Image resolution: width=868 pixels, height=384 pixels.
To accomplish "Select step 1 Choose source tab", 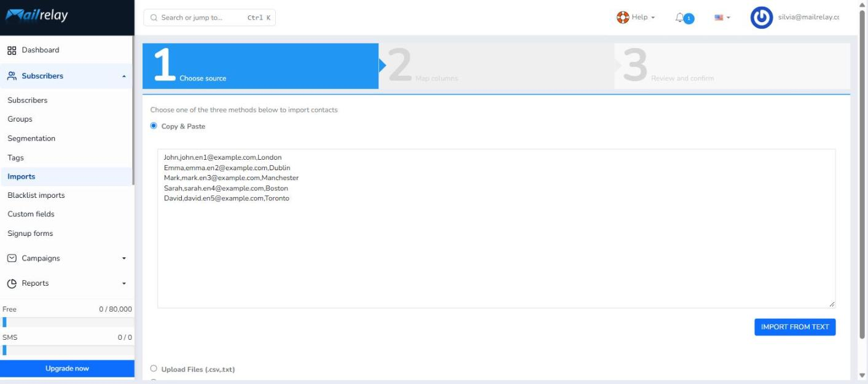I will (x=260, y=66).
